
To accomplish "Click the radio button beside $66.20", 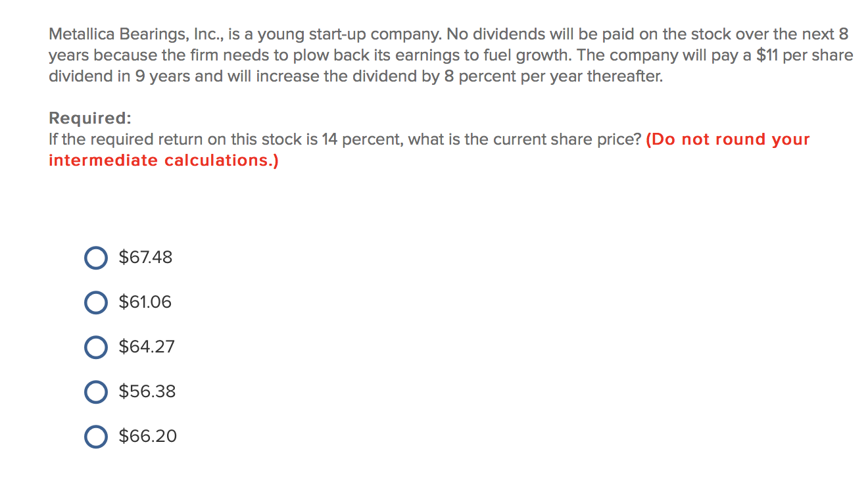I will tap(95, 435).
